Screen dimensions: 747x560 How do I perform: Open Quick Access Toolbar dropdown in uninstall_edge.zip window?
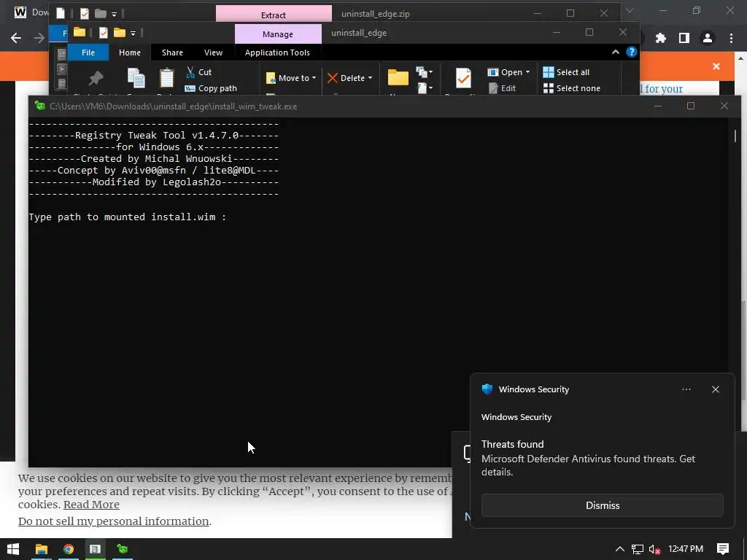pos(115,15)
